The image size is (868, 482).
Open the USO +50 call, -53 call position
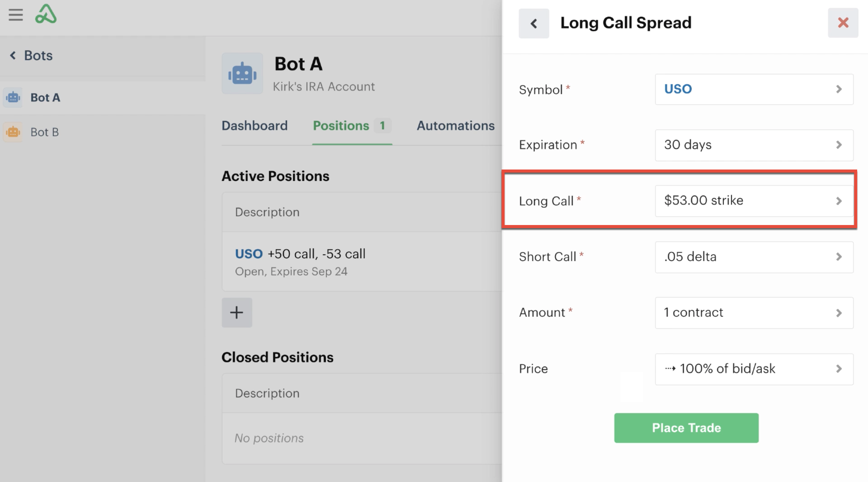click(362, 262)
